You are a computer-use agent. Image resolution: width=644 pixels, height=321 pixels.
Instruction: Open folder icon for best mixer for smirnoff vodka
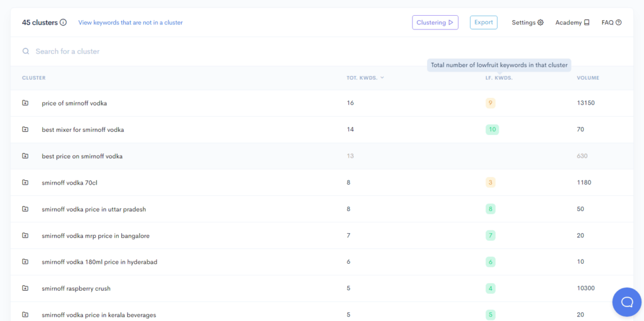25,129
